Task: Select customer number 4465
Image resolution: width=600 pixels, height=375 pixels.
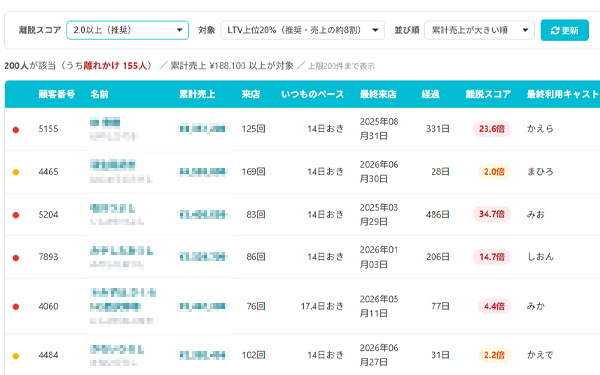Action: coord(48,172)
